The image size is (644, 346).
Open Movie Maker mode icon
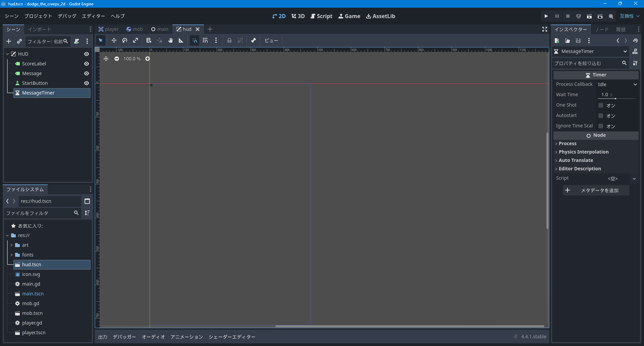(611, 16)
